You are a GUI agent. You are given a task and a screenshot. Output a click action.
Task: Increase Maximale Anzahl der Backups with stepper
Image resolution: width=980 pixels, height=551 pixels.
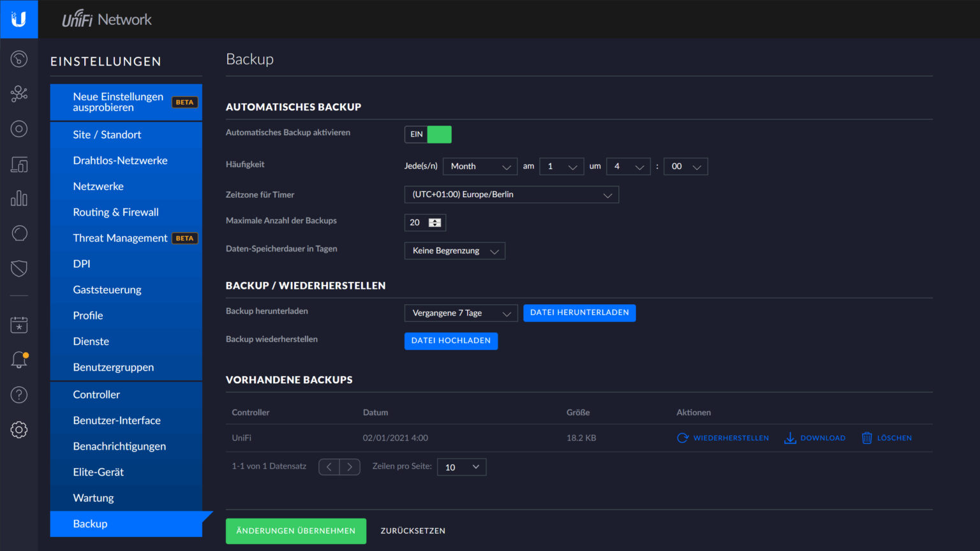pyautogui.click(x=434, y=220)
